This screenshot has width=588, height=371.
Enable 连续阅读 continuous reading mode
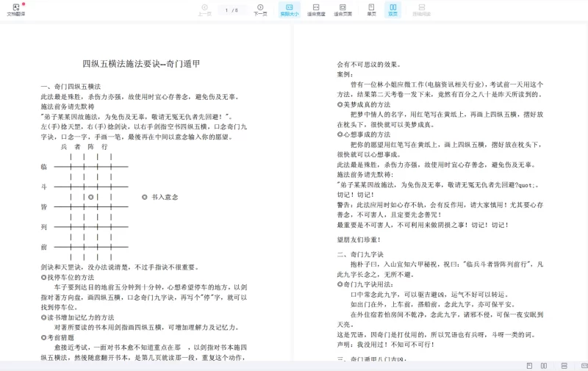point(421,10)
